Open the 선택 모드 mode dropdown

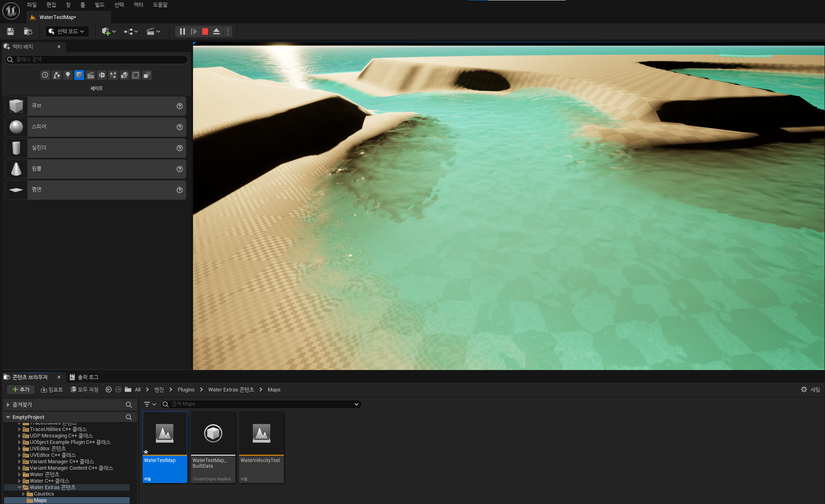[67, 31]
